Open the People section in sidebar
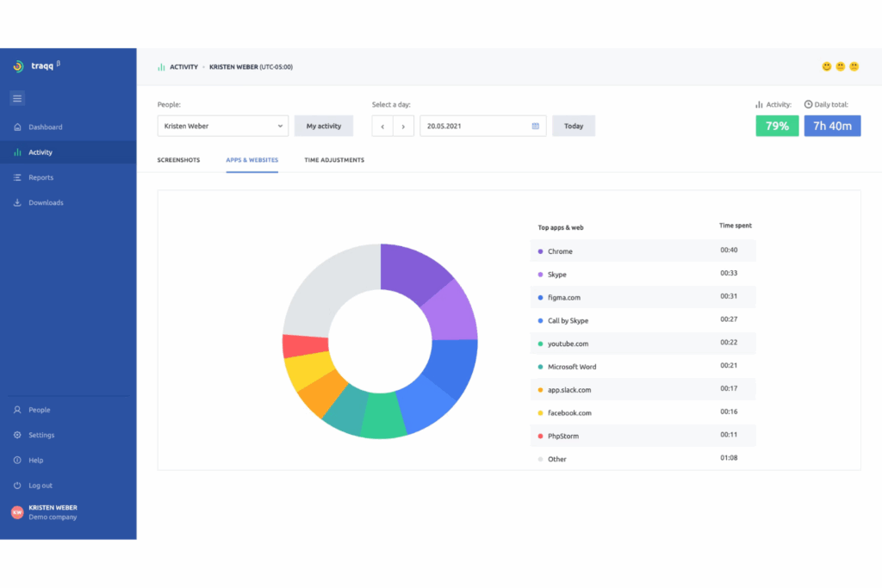This screenshot has width=882, height=588. coord(39,410)
